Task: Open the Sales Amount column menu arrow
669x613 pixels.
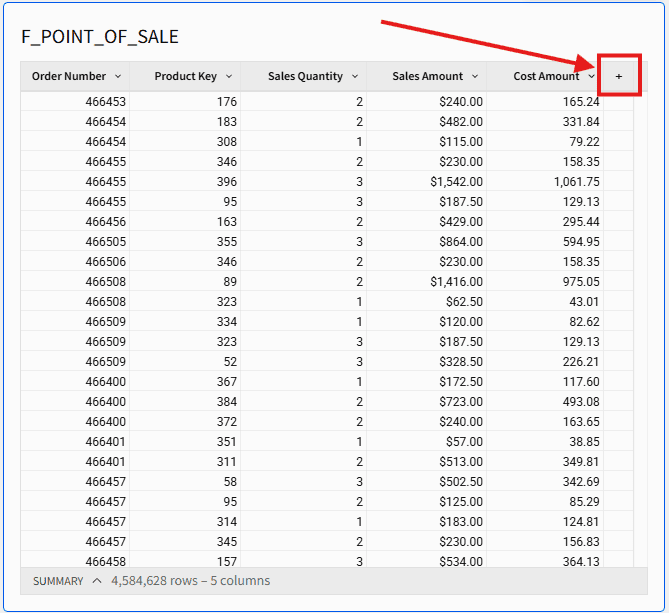Action: point(475,76)
